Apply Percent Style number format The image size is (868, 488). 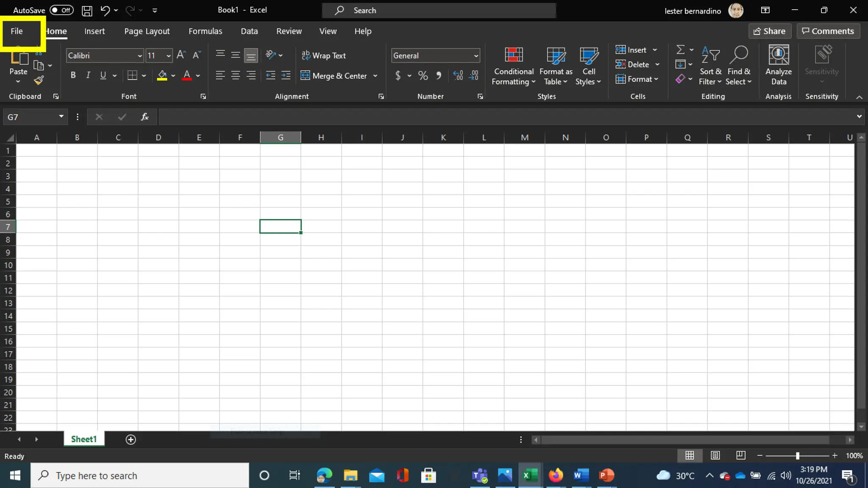423,76
